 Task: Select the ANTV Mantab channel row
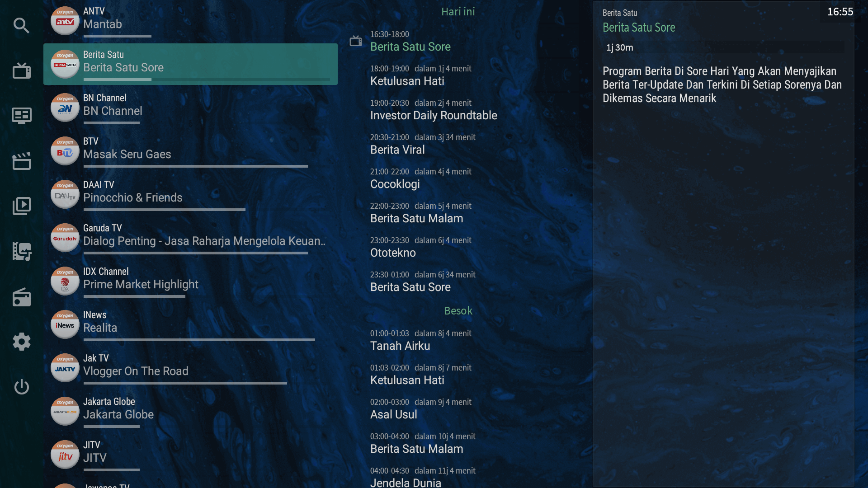tap(190, 21)
